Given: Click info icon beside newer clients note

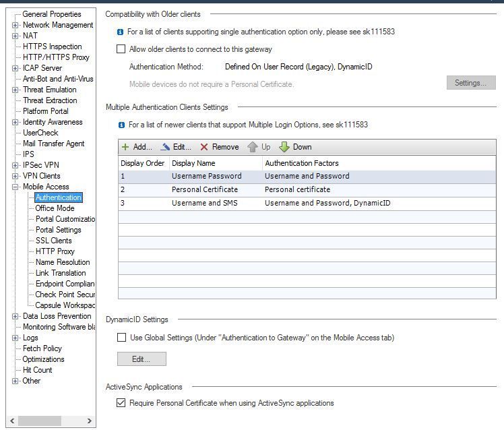Looking at the screenshot, I should [121, 125].
